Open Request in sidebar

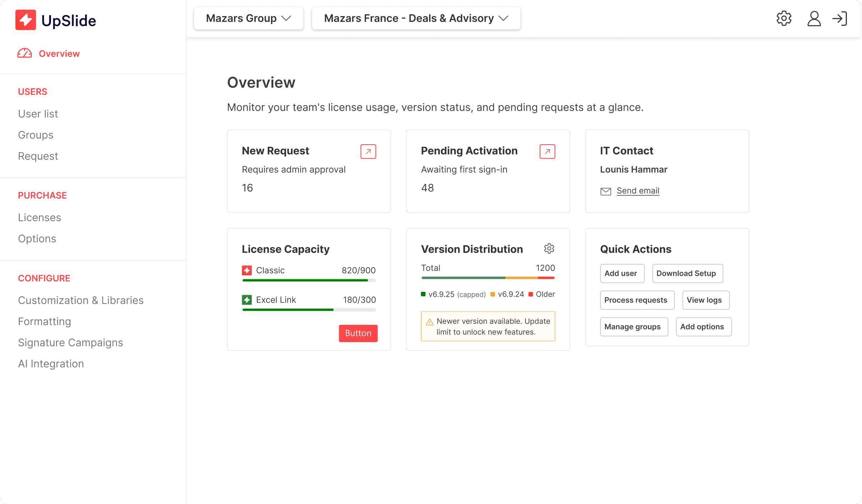38,156
